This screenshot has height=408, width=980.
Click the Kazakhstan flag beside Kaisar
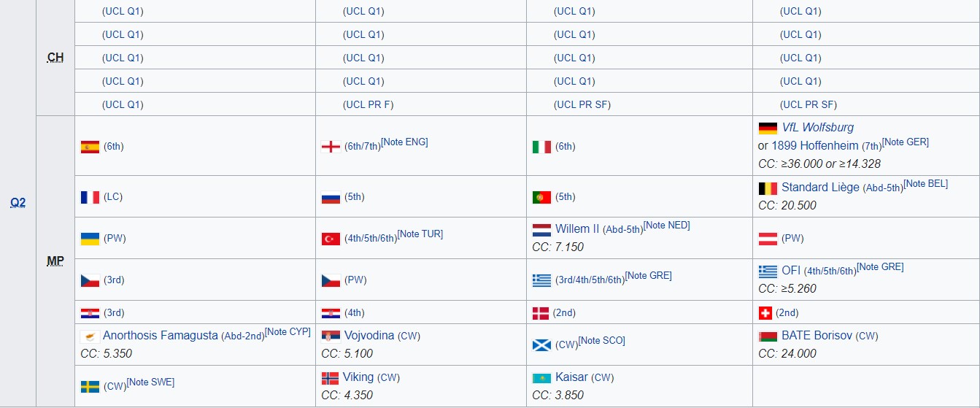click(x=541, y=378)
